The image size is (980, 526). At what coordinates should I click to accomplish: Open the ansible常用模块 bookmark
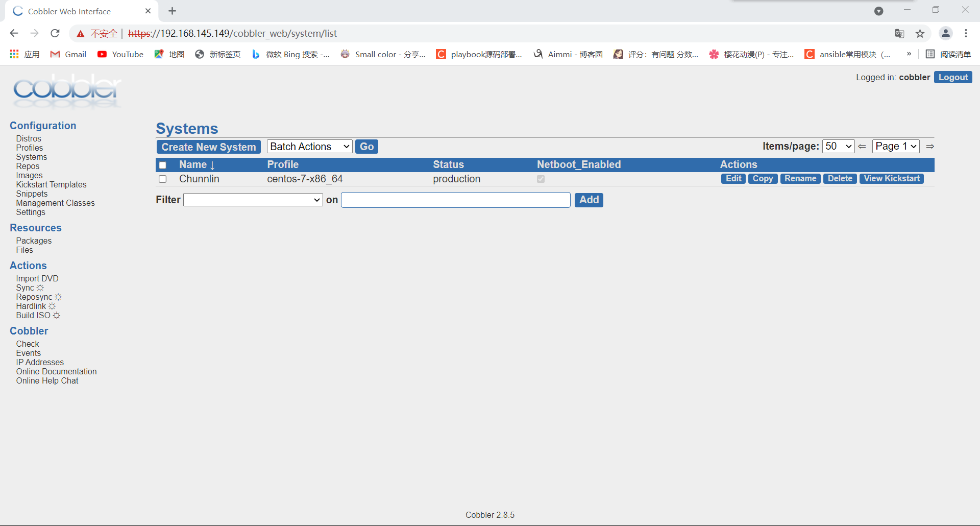point(848,54)
